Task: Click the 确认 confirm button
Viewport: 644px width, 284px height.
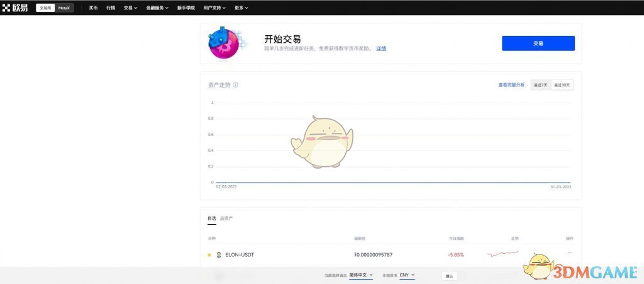Action: point(449,276)
